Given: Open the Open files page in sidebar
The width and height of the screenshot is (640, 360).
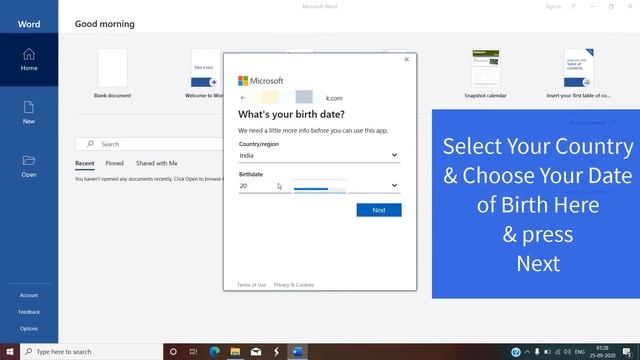Looking at the screenshot, I should [29, 166].
